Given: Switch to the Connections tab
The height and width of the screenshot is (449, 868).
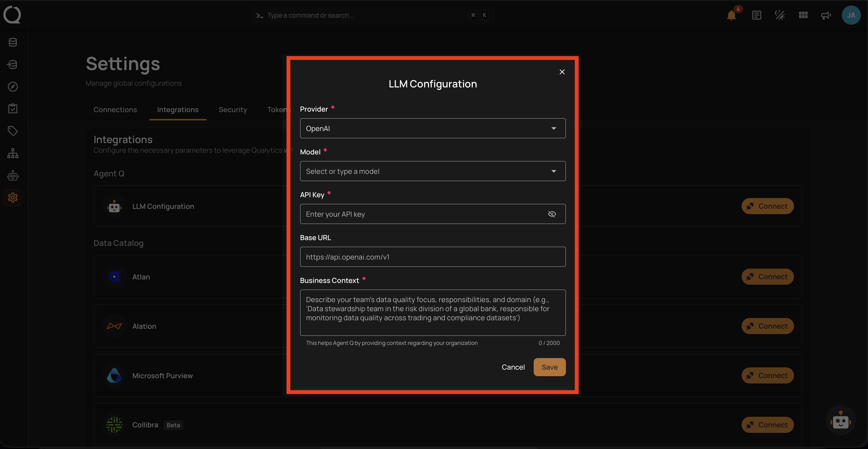Looking at the screenshot, I should click(x=115, y=110).
